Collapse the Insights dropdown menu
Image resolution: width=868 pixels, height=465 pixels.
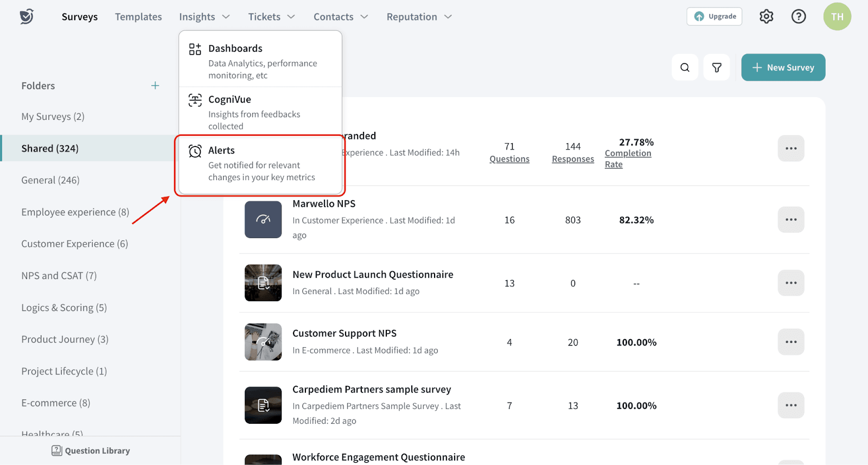coord(204,17)
